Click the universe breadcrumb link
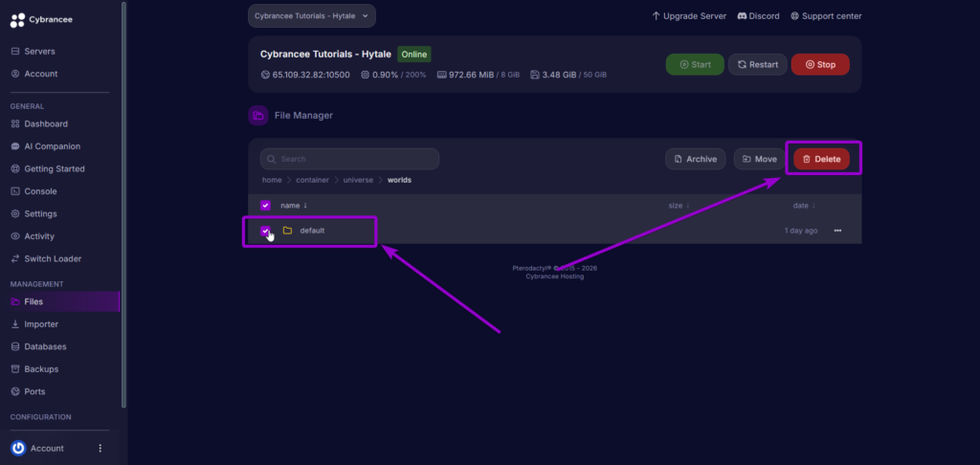This screenshot has width=980, height=465. point(360,180)
